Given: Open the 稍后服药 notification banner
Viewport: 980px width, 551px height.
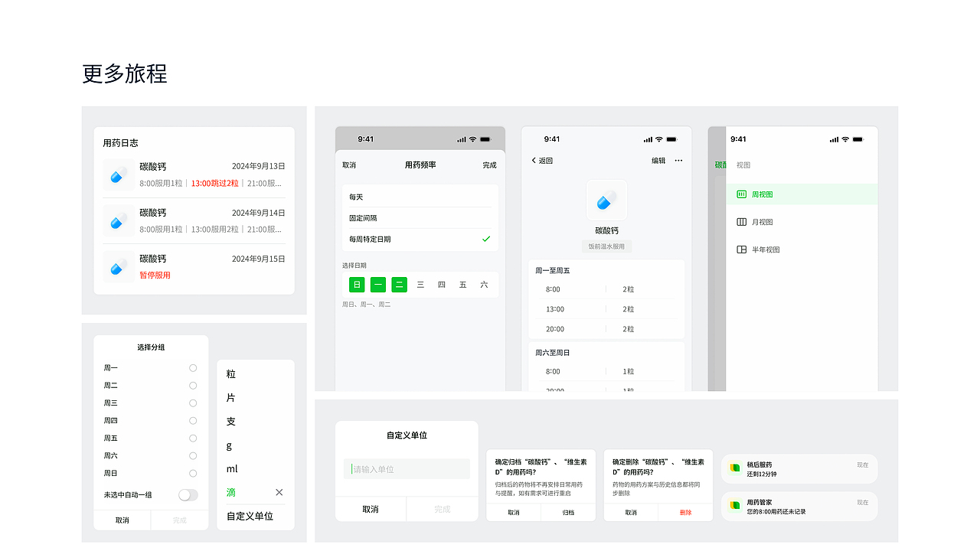Looking at the screenshot, I should pyautogui.click(x=799, y=469).
